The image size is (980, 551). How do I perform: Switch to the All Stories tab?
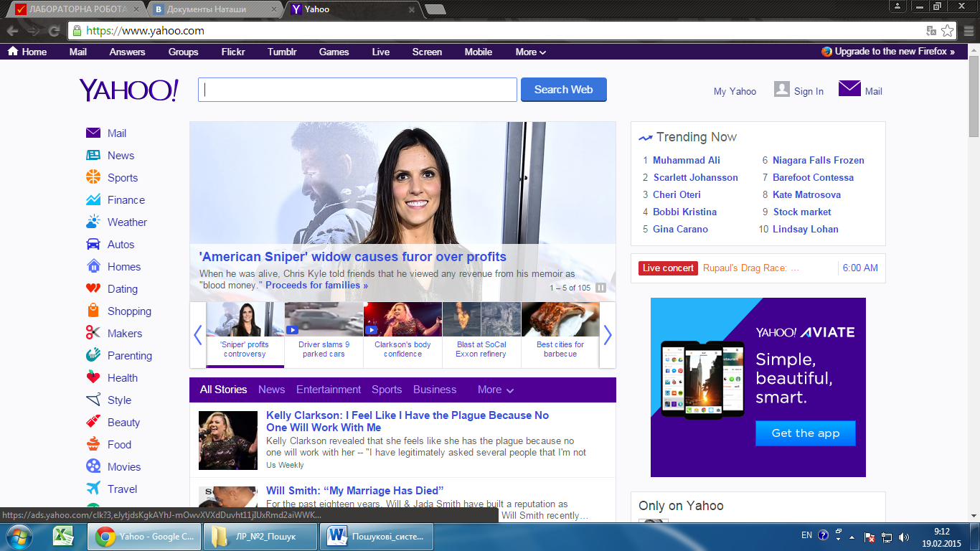click(x=223, y=390)
